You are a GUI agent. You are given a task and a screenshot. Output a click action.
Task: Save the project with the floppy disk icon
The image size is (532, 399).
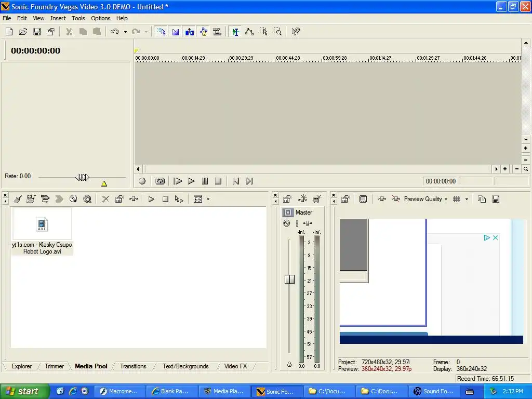[x=37, y=32]
